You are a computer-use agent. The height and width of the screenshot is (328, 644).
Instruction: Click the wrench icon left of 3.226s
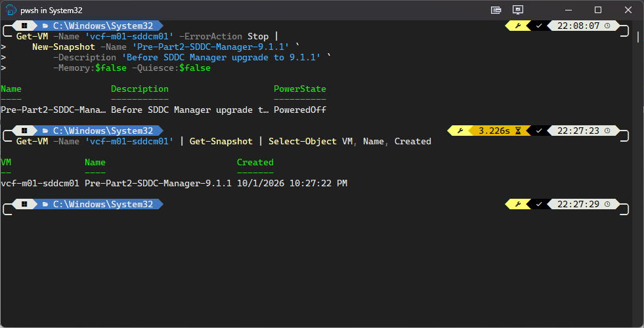pos(460,131)
